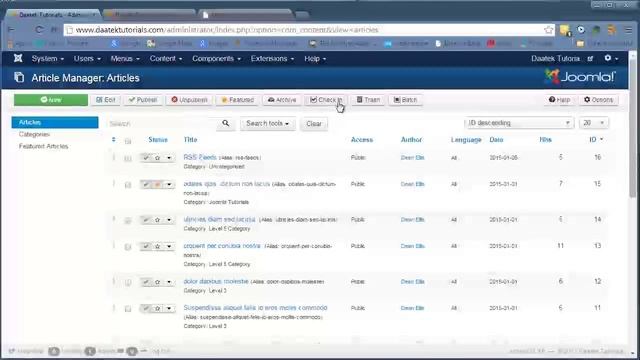Open status dropdown arrow for article ID 15

click(x=169, y=184)
